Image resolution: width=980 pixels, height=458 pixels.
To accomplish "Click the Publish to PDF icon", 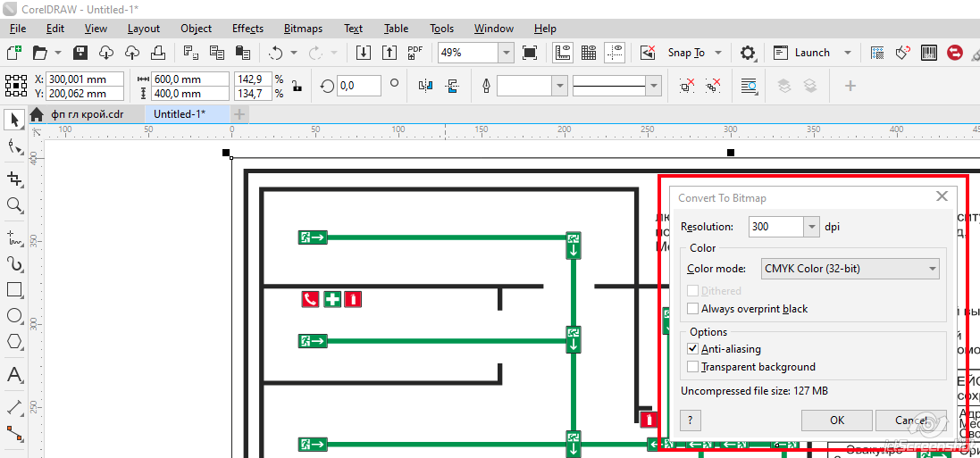I will [x=415, y=53].
